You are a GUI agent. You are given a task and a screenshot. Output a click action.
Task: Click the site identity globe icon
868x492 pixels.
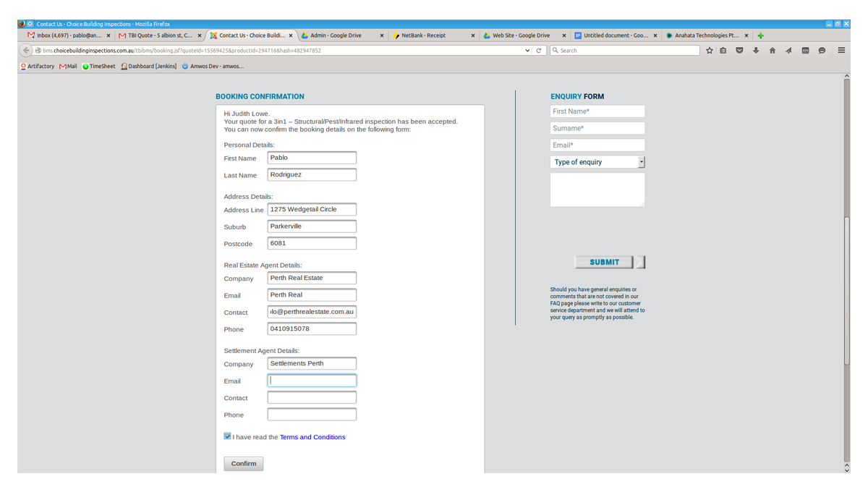[x=38, y=51]
